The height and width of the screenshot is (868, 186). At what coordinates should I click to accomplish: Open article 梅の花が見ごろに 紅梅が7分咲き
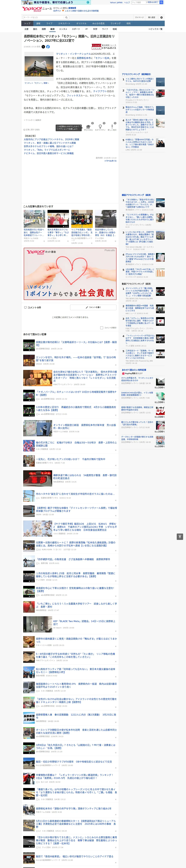[x=76, y=444]
